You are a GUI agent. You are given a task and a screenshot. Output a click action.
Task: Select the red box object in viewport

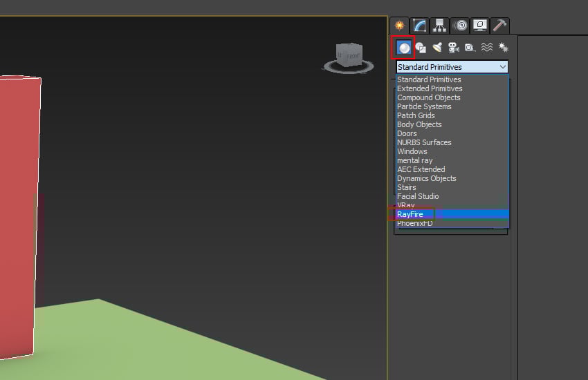pyautogui.click(x=19, y=217)
